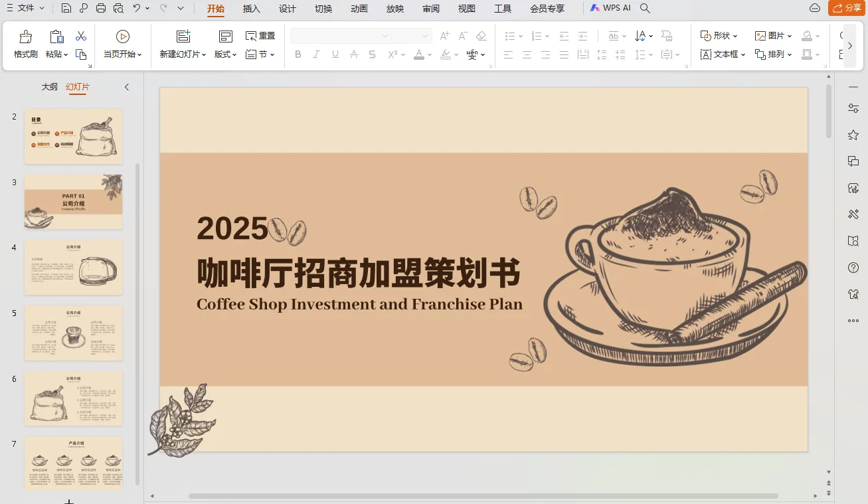Toggle Align Right paragraph alignment

[x=546, y=54]
